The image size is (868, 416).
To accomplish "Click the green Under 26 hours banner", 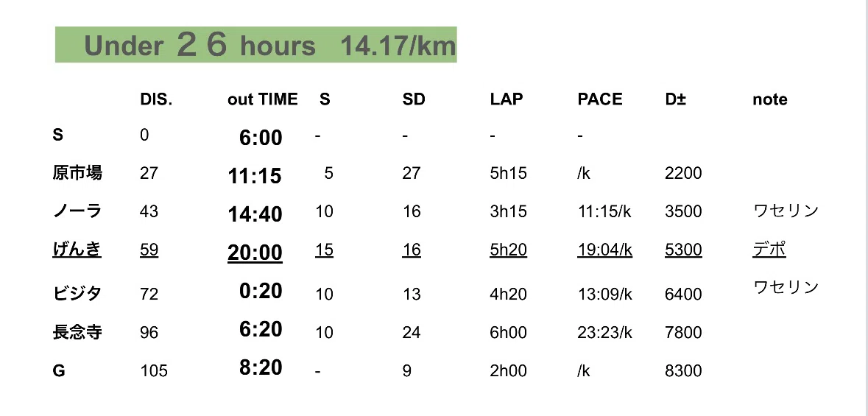I will 255,44.
